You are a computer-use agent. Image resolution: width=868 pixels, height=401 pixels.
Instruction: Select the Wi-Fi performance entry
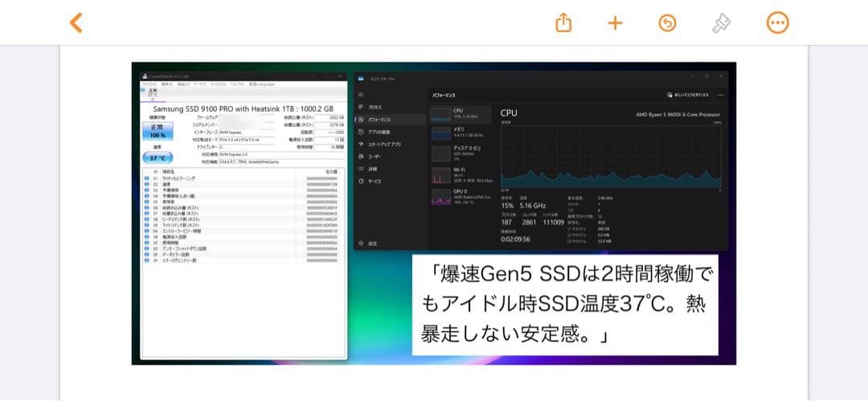click(461, 175)
